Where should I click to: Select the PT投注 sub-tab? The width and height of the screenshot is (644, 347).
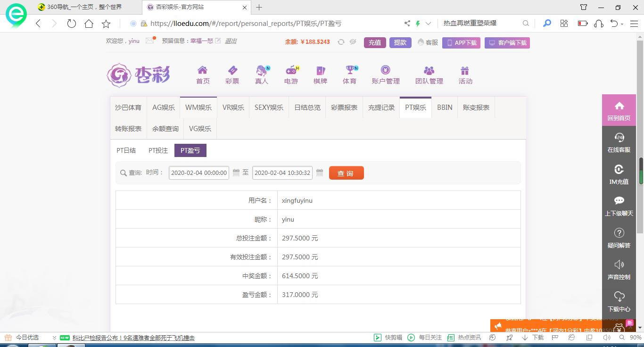pos(158,150)
